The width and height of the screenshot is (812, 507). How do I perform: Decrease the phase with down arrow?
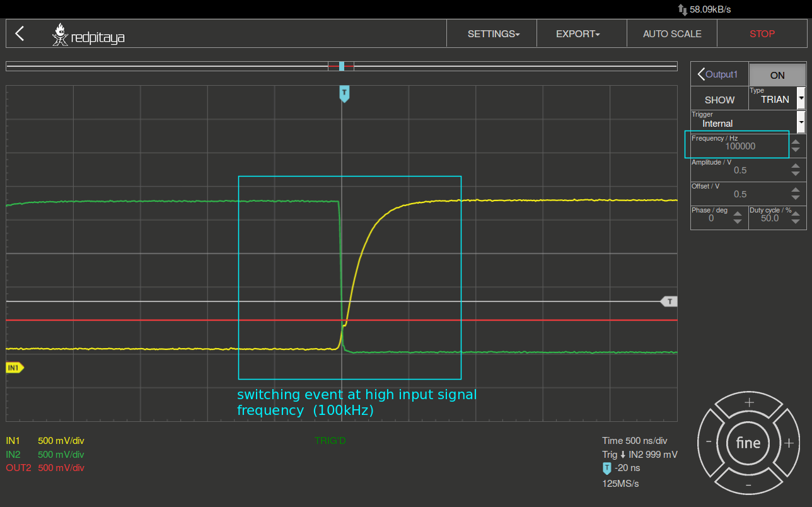click(x=738, y=222)
